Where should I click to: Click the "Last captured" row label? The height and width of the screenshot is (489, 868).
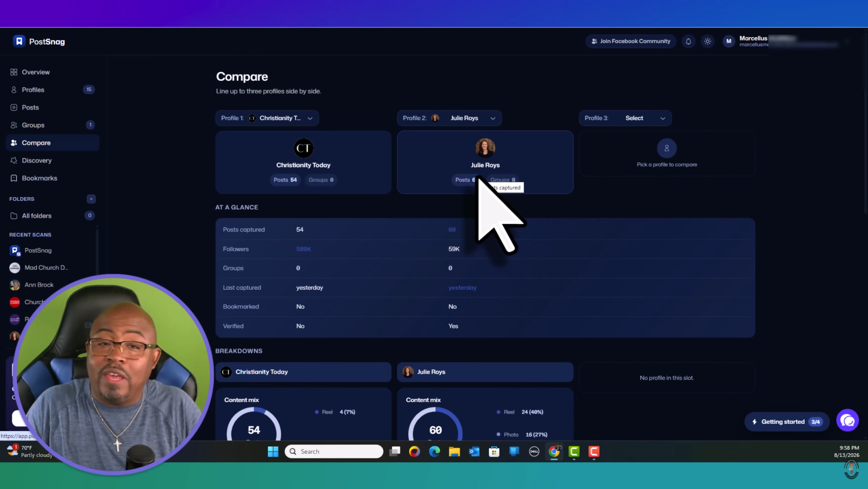click(242, 288)
